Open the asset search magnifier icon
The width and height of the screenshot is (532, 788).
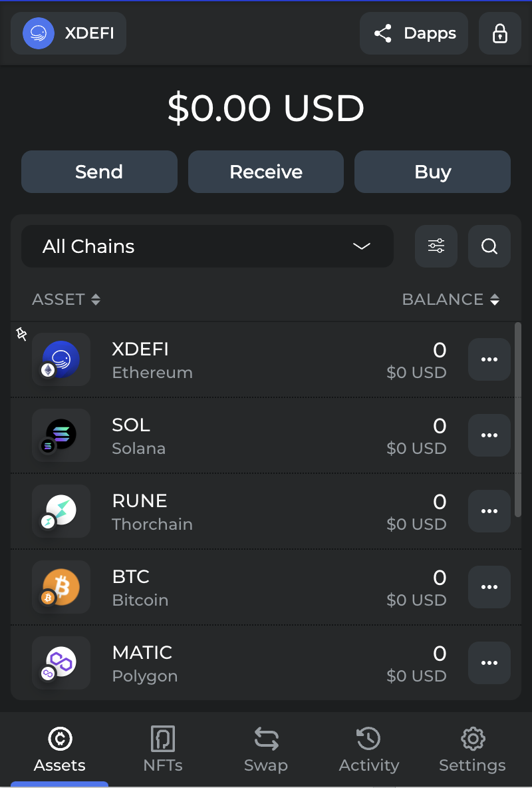point(489,246)
